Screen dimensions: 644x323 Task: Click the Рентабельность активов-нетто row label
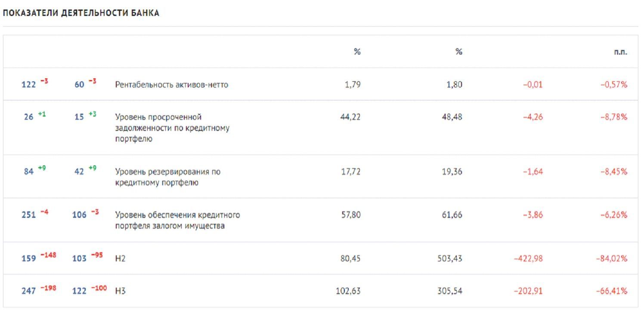pyautogui.click(x=171, y=85)
